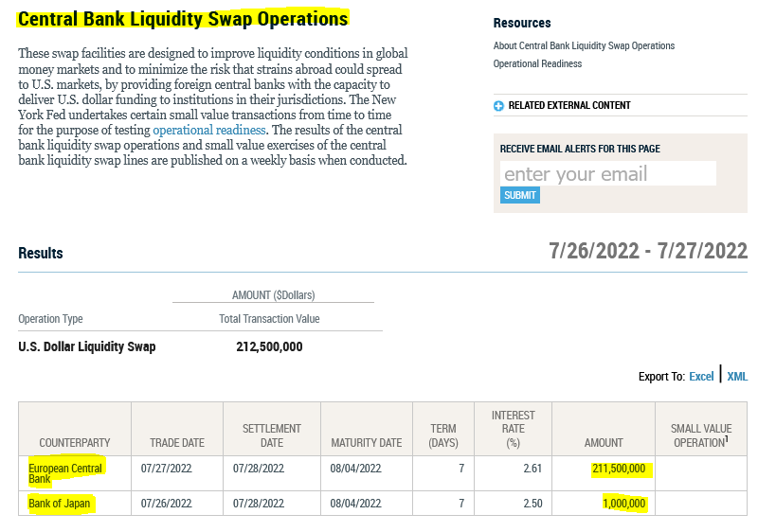Image resolution: width=776 pixels, height=532 pixels.
Task: Select the 7/26/2022 - 7/27/2022 date range
Action: click(648, 251)
